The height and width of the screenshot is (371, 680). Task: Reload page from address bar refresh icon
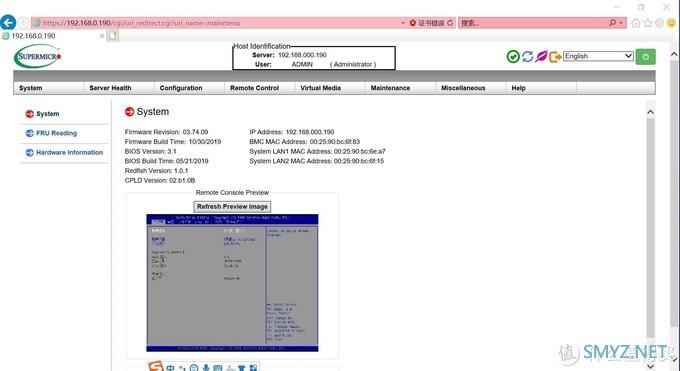tap(450, 23)
